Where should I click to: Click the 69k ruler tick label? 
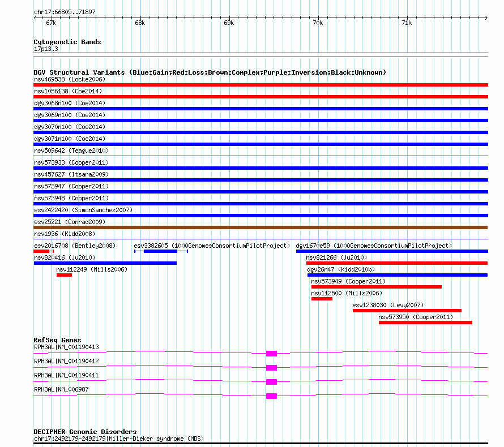pyautogui.click(x=229, y=23)
